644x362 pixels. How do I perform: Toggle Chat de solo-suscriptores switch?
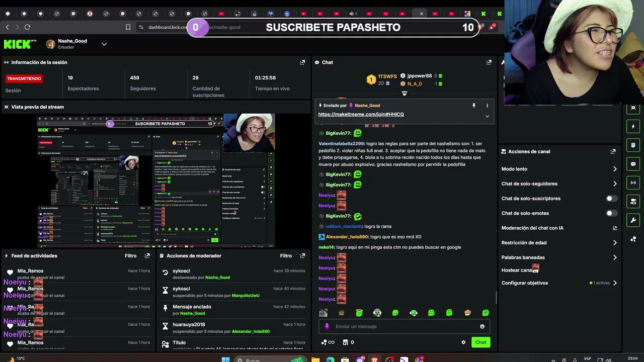(611, 199)
